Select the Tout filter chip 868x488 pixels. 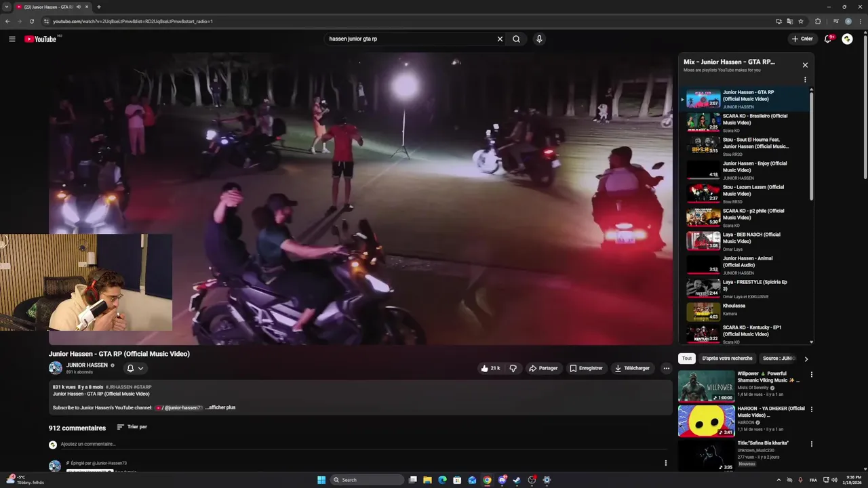coord(687,358)
